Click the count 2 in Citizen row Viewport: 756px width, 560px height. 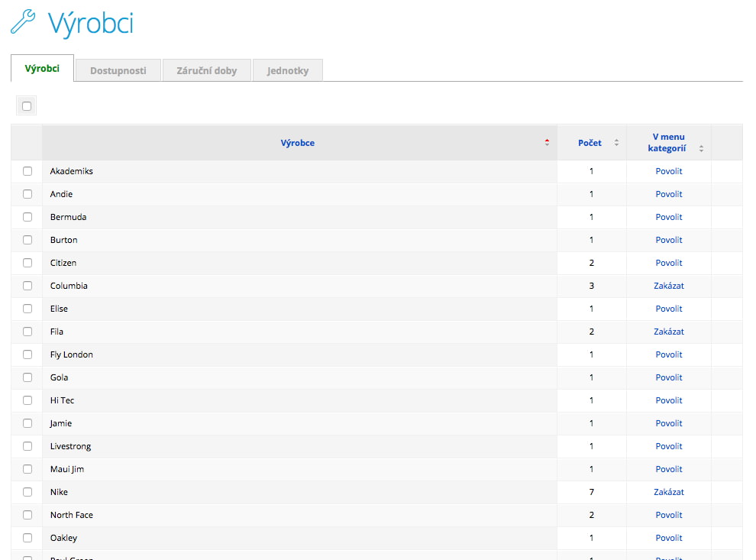pyautogui.click(x=592, y=263)
